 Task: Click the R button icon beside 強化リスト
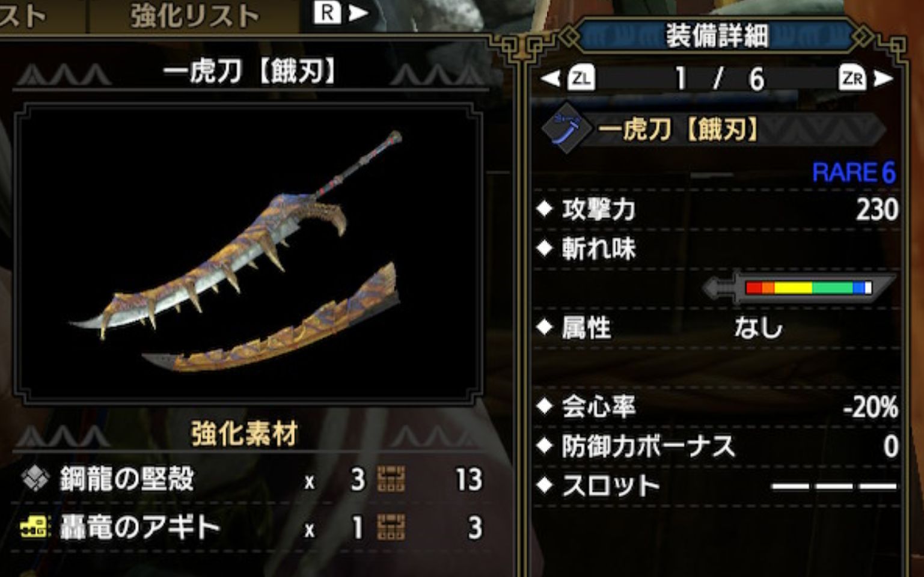(327, 12)
